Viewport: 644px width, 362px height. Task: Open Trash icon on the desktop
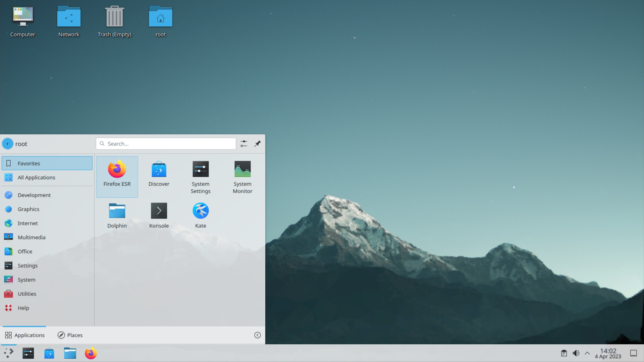(114, 21)
